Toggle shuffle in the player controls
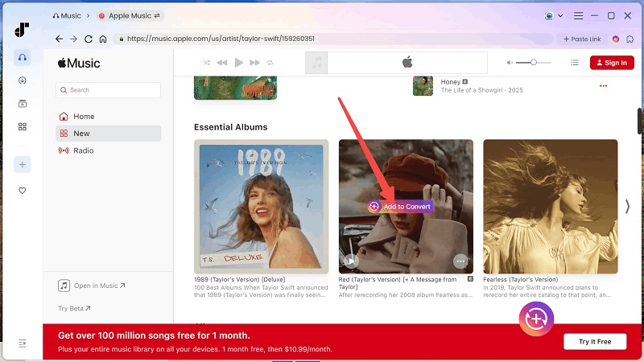The height and width of the screenshot is (362, 644). [207, 63]
